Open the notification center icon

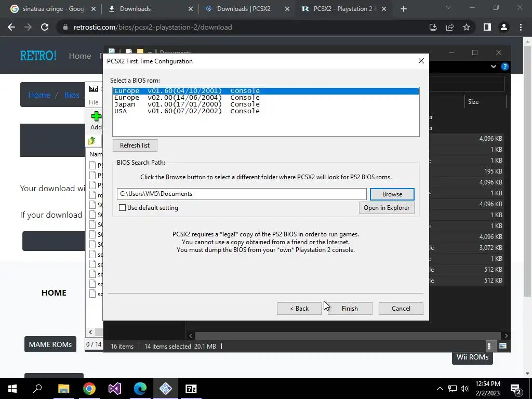tap(516, 389)
